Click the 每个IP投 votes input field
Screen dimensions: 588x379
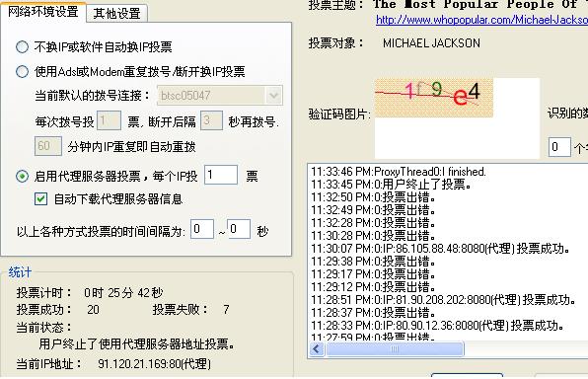(221, 175)
